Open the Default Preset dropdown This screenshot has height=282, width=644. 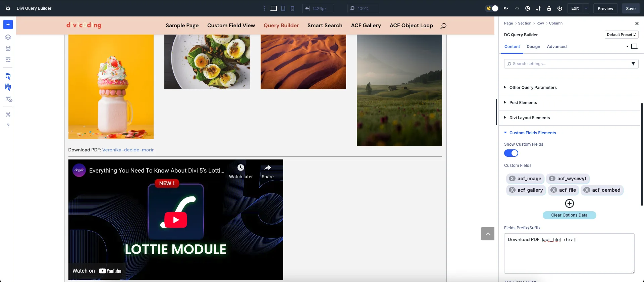621,35
